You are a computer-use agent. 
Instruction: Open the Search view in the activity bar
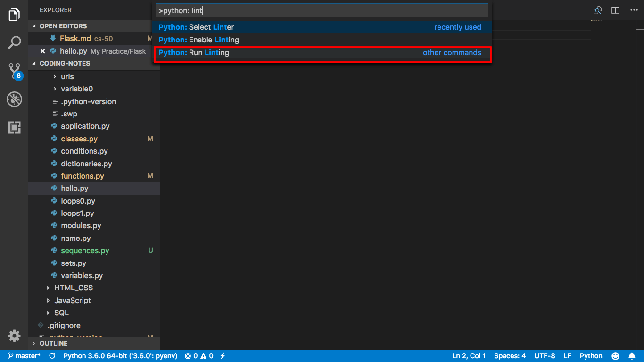(14, 43)
